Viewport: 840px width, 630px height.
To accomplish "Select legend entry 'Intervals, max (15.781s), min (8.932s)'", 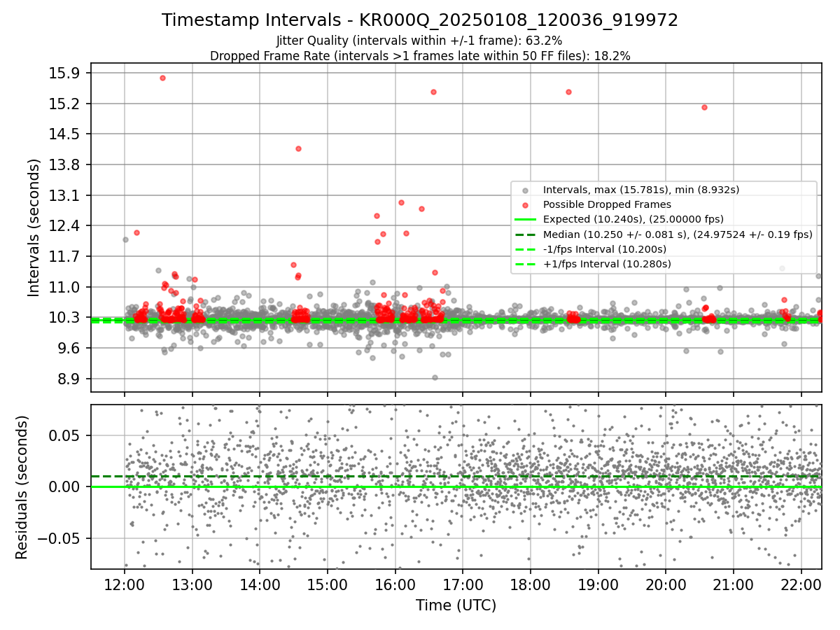I will (641, 190).
